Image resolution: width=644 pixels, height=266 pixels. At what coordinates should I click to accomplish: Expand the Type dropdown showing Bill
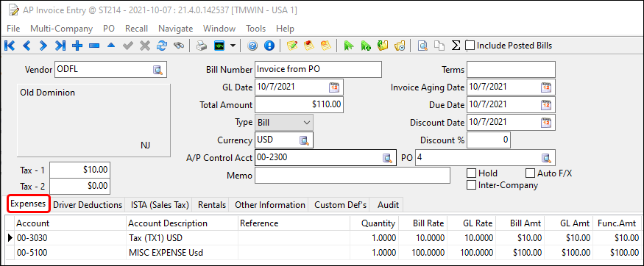[284, 123]
